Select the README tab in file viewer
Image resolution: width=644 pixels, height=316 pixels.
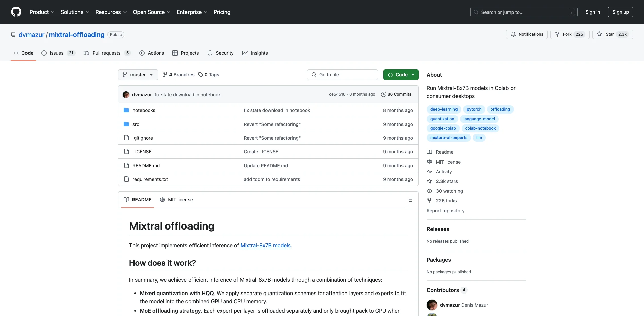click(x=138, y=200)
